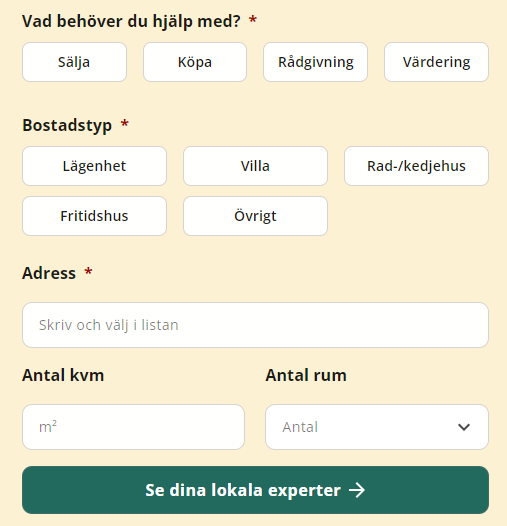Submit with 'Se dina lokala experter' button
This screenshot has height=526, width=507.
[255, 490]
